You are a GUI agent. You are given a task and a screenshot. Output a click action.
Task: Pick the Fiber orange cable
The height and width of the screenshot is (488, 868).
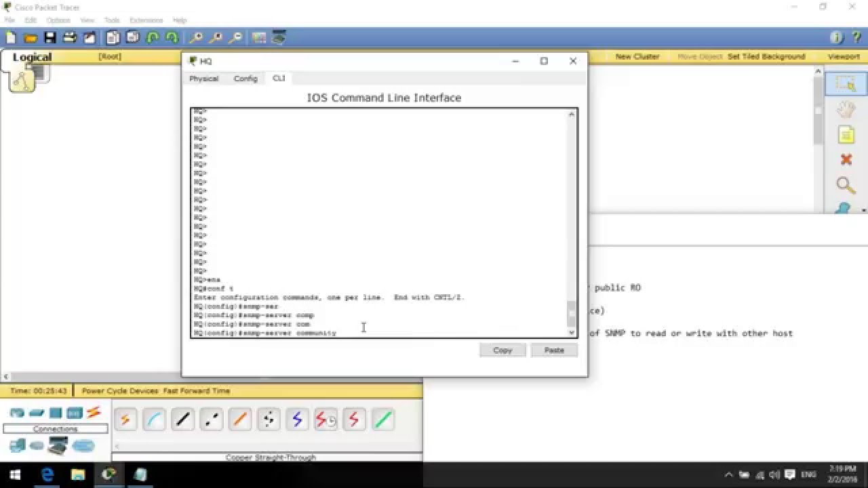click(x=240, y=420)
